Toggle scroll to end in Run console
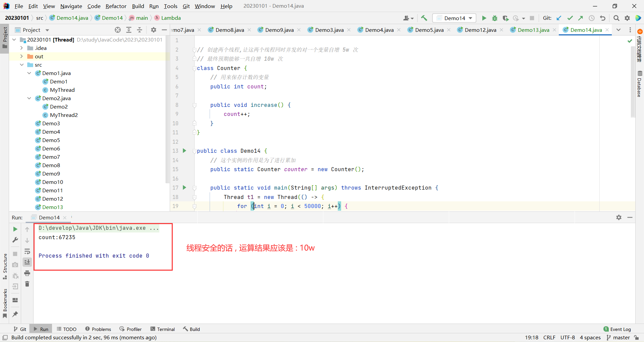 27,262
